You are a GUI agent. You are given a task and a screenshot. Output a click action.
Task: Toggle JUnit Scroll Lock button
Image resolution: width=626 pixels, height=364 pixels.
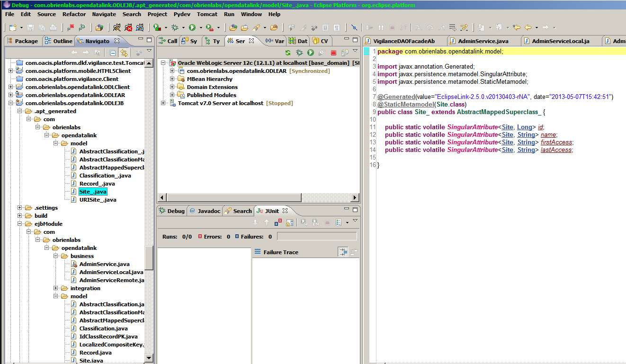290,222
